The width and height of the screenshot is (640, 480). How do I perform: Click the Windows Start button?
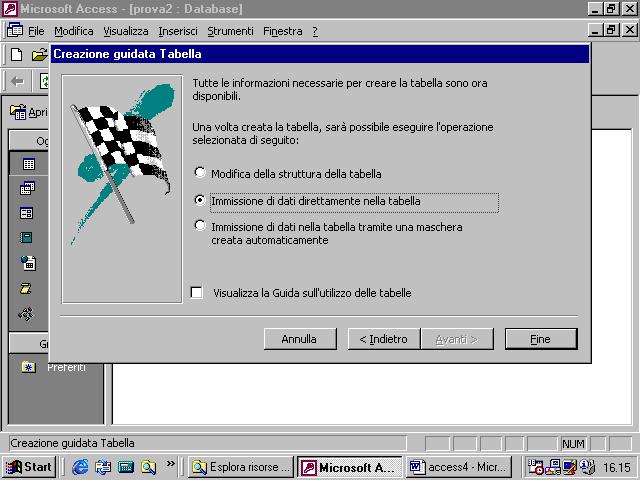pos(29,467)
